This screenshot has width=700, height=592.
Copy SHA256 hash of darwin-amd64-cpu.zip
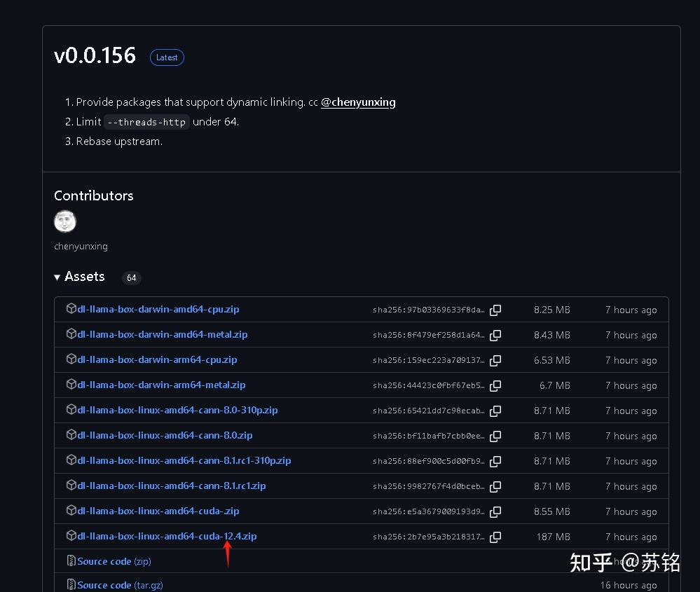tap(495, 310)
